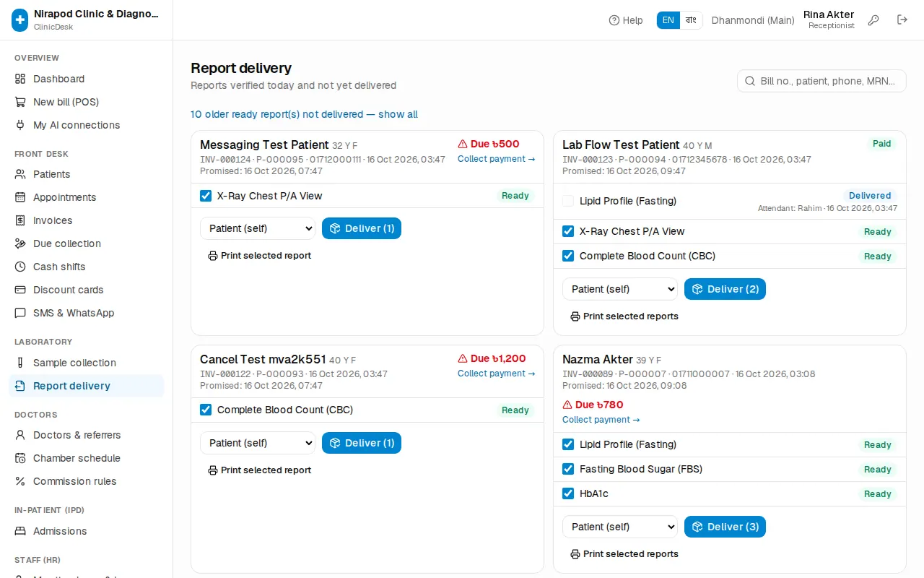924x578 pixels.
Task: Open recipient dropdown for Cancel Test mva2k551
Action: [x=258, y=443]
